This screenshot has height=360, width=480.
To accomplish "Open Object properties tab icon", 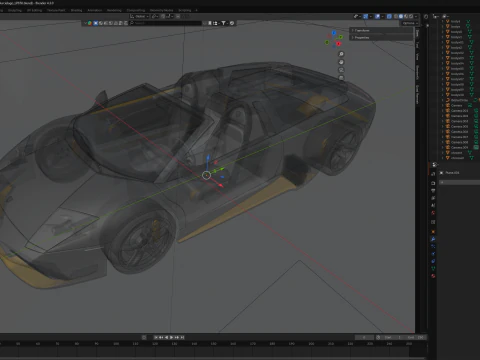I will click(433, 232).
